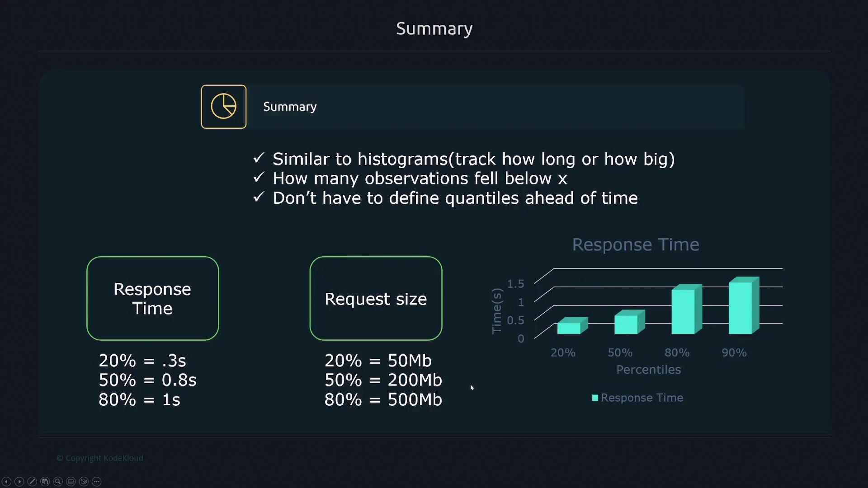Open more slideshow options menu

pyautogui.click(x=97, y=482)
